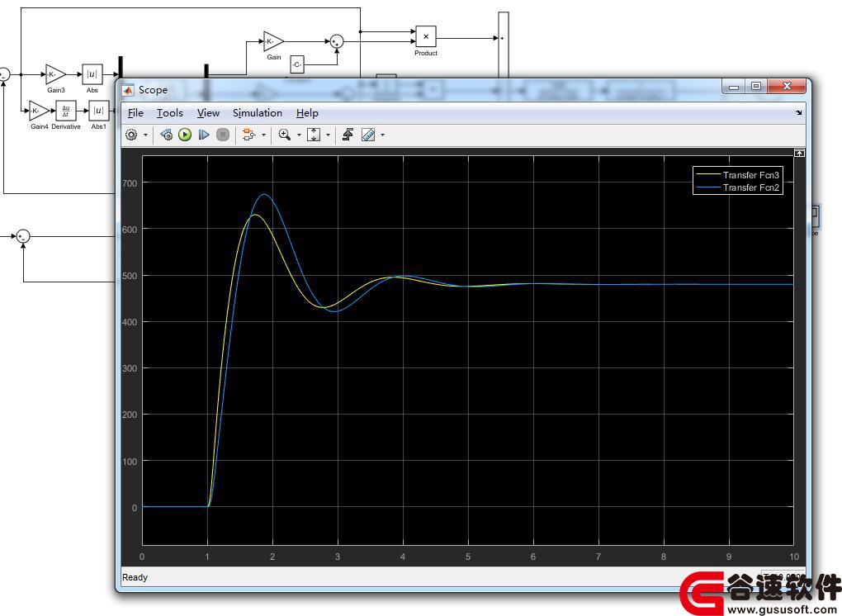Click the yellow Transfer Fcn3 curve peak

[x=256, y=215]
